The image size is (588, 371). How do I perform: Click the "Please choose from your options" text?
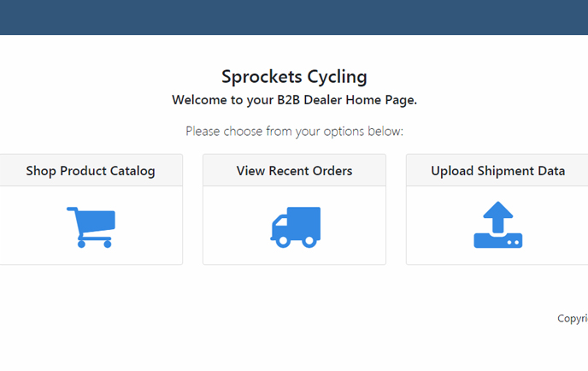[294, 132]
